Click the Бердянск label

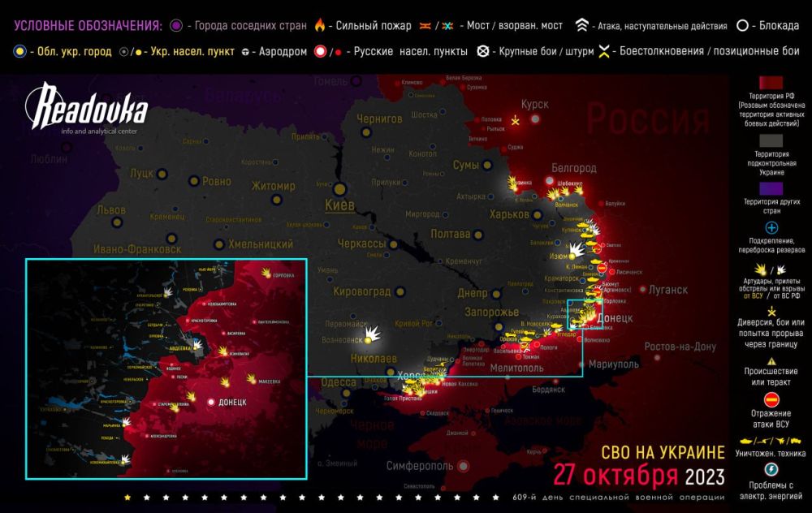(x=548, y=390)
